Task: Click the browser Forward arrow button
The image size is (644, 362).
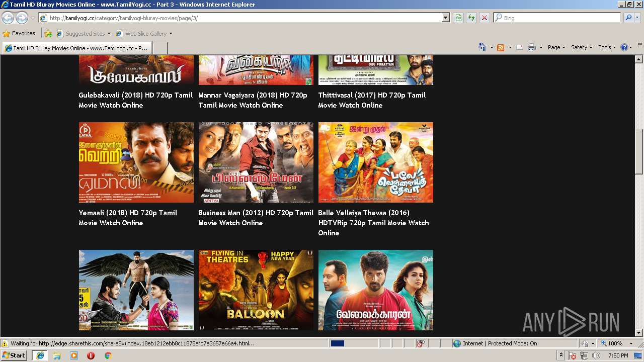Action: click(22, 18)
